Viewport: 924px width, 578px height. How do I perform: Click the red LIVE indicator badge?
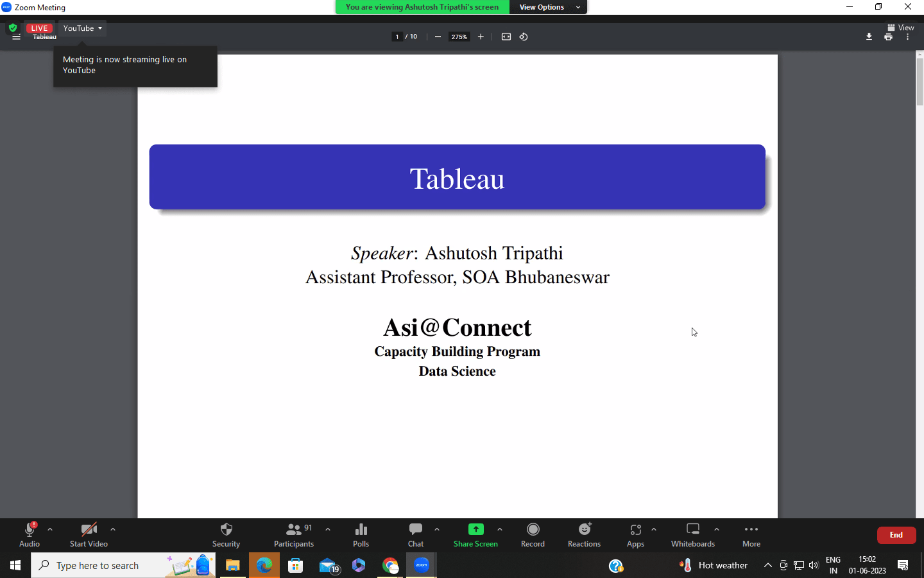point(39,28)
